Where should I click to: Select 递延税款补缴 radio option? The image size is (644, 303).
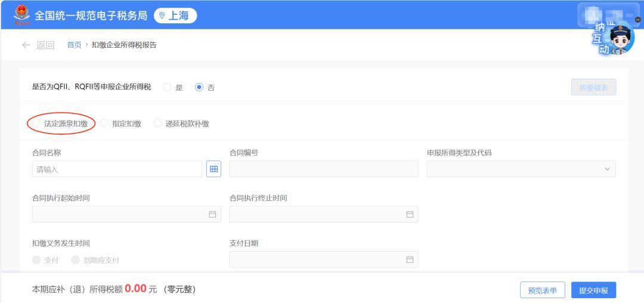click(x=158, y=123)
